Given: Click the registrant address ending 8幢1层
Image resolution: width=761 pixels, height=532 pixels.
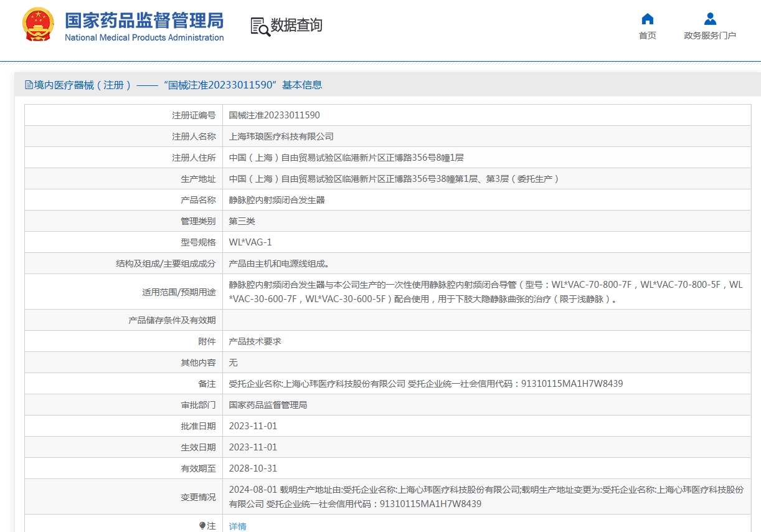Looking at the screenshot, I should 346,158.
